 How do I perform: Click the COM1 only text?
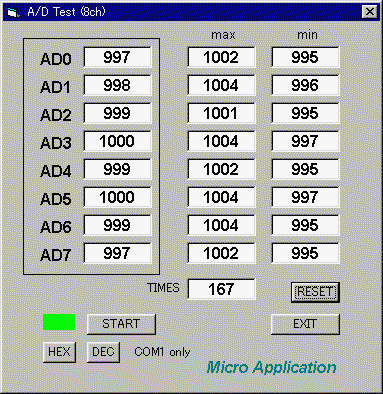coord(162,352)
